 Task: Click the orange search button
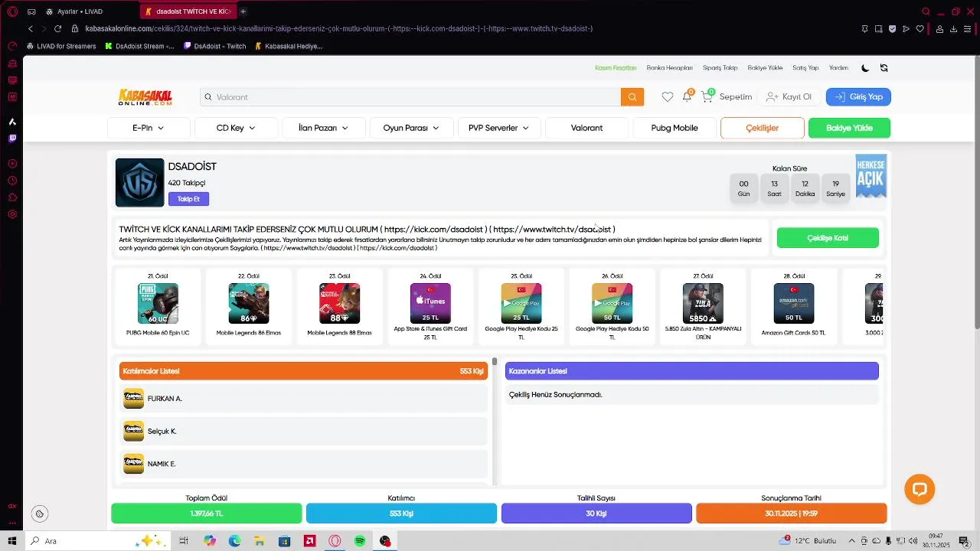(632, 97)
